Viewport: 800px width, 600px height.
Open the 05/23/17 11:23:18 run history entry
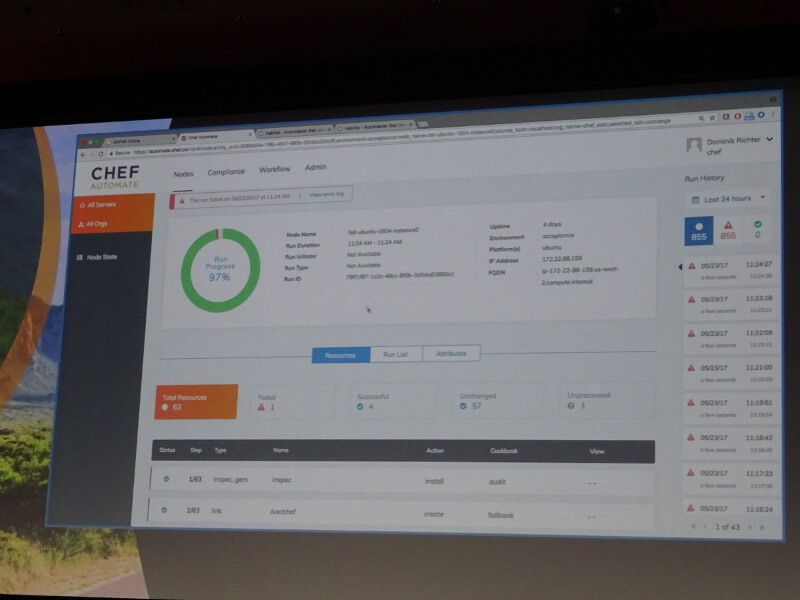pyautogui.click(x=730, y=304)
